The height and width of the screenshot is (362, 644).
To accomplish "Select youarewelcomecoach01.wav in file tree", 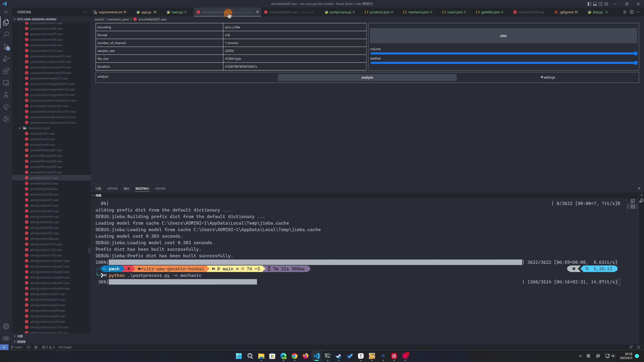I will pos(50,56).
